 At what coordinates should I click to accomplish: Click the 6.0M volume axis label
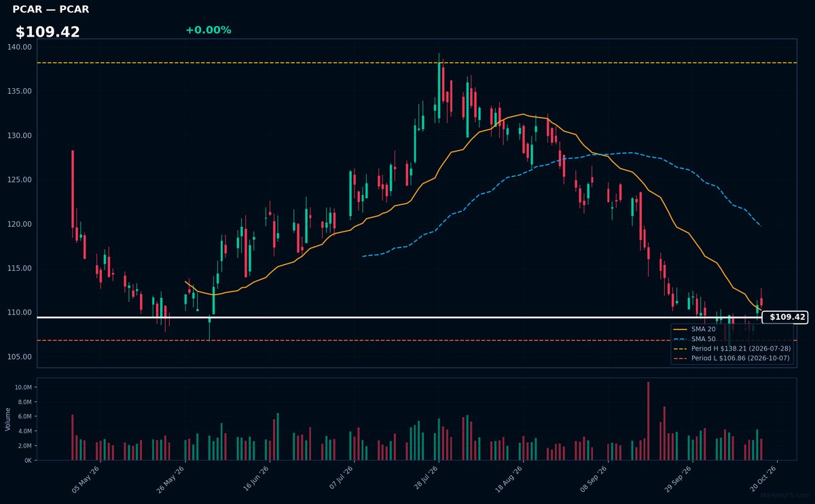pyautogui.click(x=24, y=416)
